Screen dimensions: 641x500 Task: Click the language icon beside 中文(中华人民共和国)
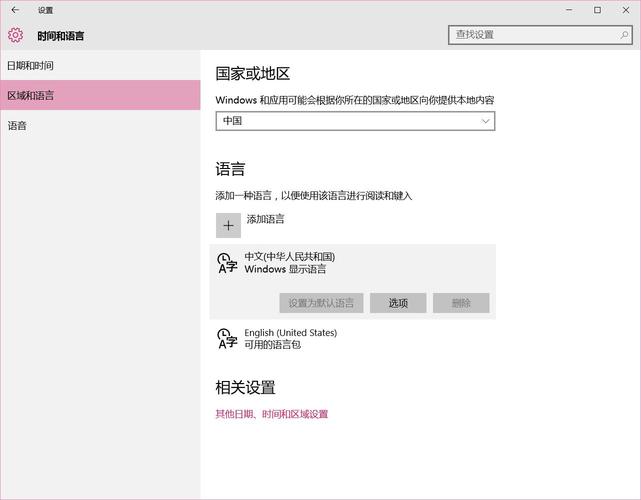pyautogui.click(x=227, y=263)
